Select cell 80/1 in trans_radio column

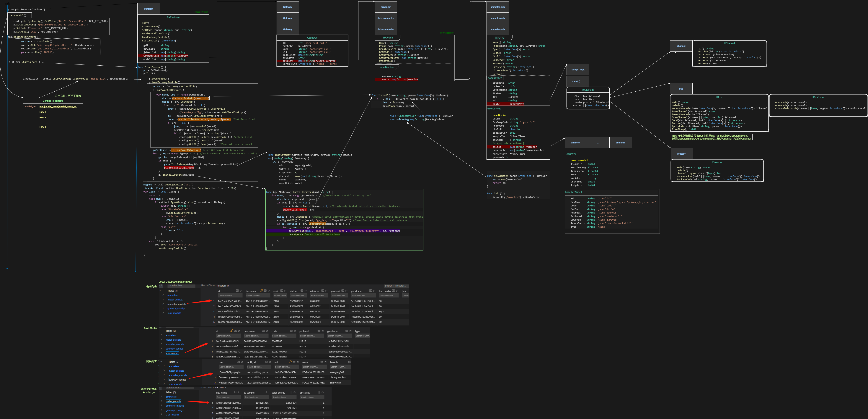click(x=381, y=312)
